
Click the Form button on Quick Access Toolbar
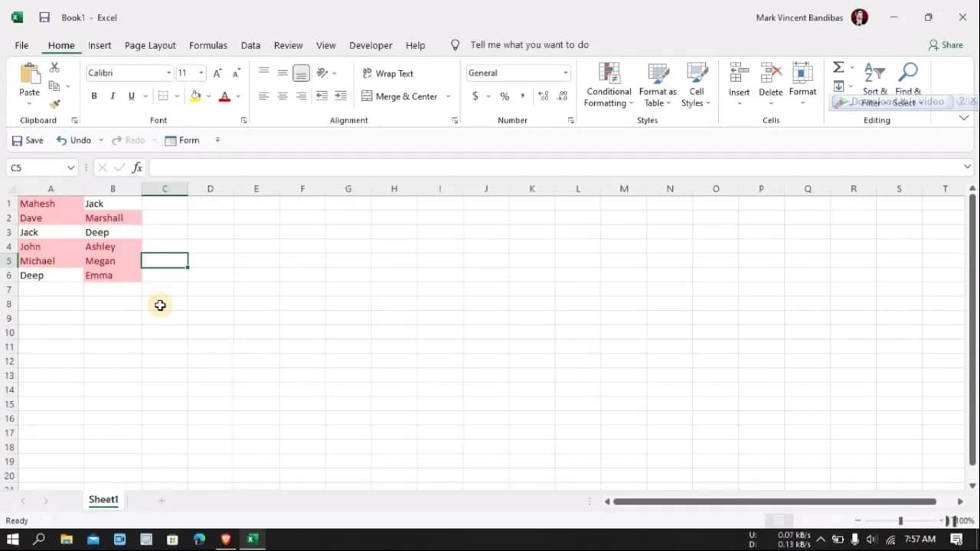point(182,140)
